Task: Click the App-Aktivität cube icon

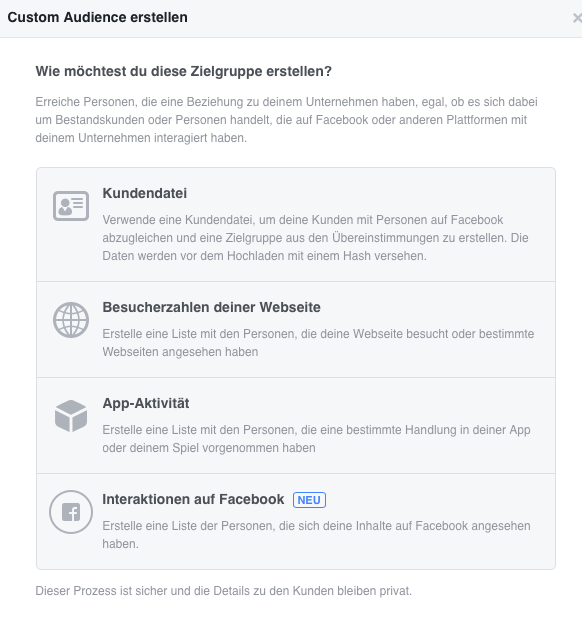Action: click(71, 416)
